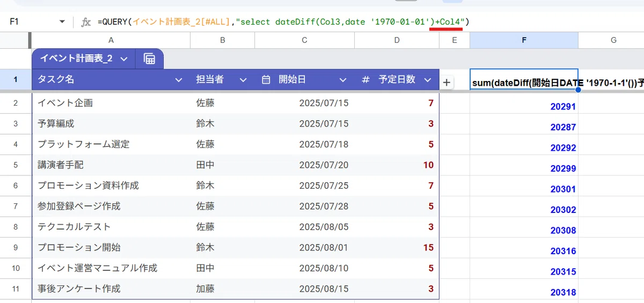This screenshot has height=303, width=644.
Task: Expand the イベント計画表_2 table menu
Action: [124, 59]
